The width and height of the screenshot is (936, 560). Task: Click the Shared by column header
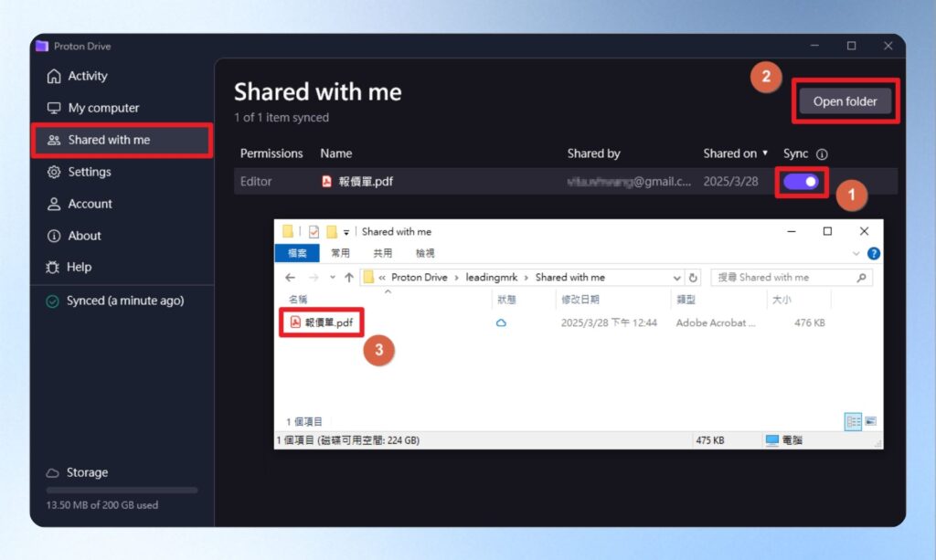593,153
